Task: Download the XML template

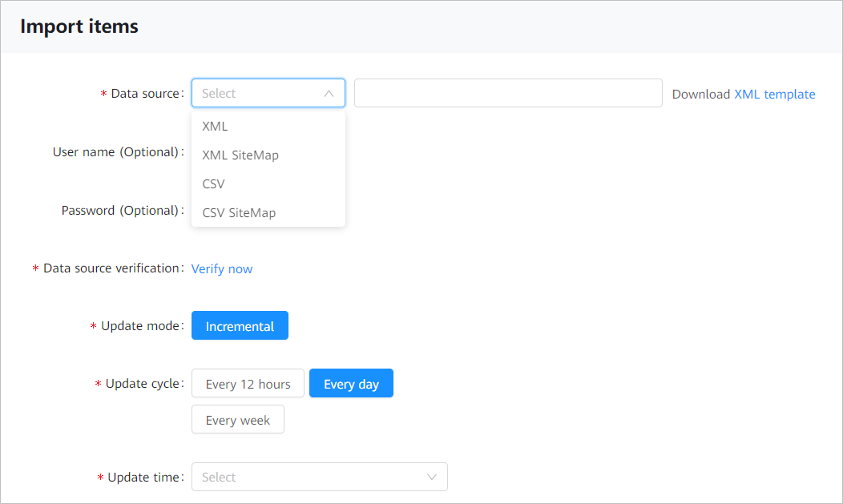Action: coord(774,95)
